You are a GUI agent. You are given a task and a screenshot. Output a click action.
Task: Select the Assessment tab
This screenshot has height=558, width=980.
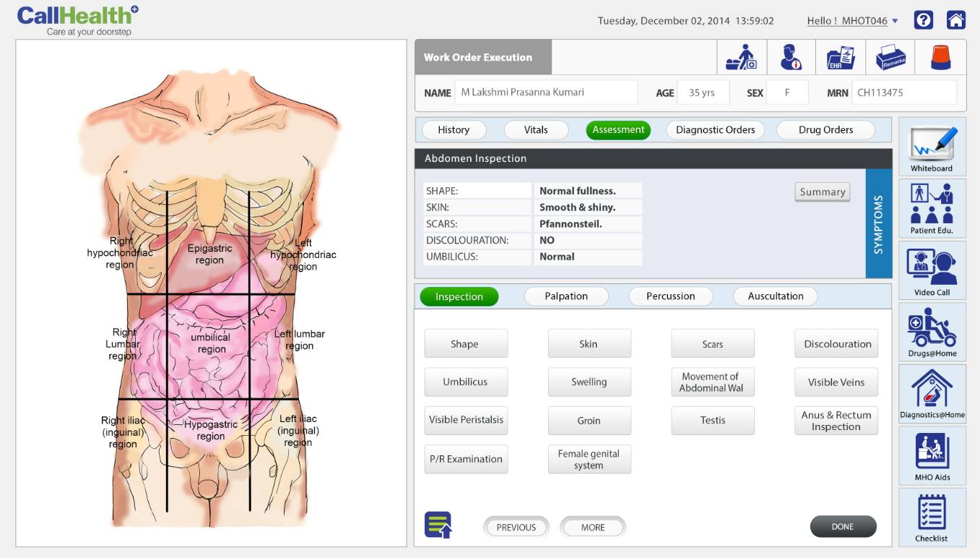[618, 130]
